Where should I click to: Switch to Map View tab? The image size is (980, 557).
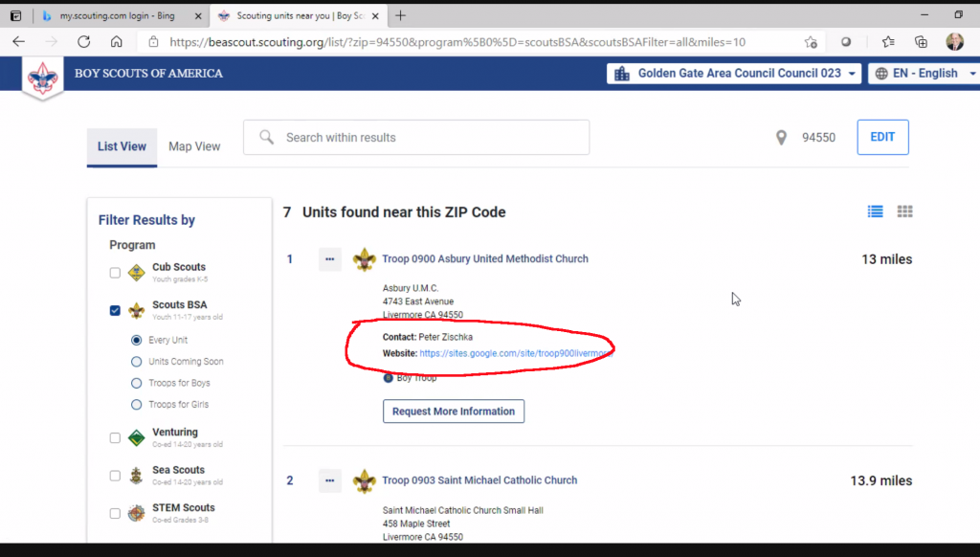pyautogui.click(x=194, y=146)
